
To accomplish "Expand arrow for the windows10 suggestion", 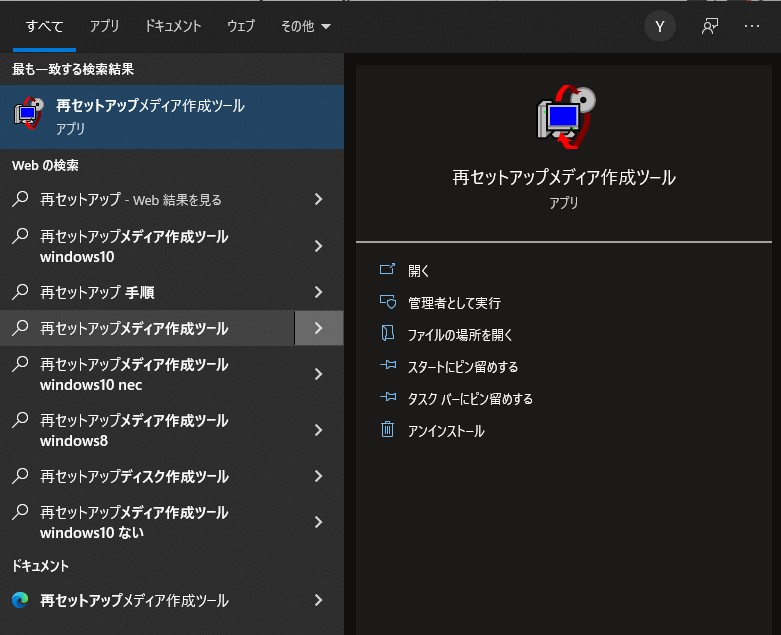I will pos(319,246).
